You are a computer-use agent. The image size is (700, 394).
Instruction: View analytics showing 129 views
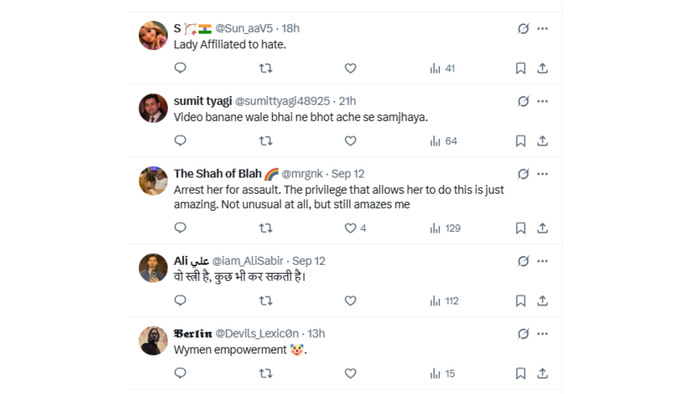click(x=445, y=228)
